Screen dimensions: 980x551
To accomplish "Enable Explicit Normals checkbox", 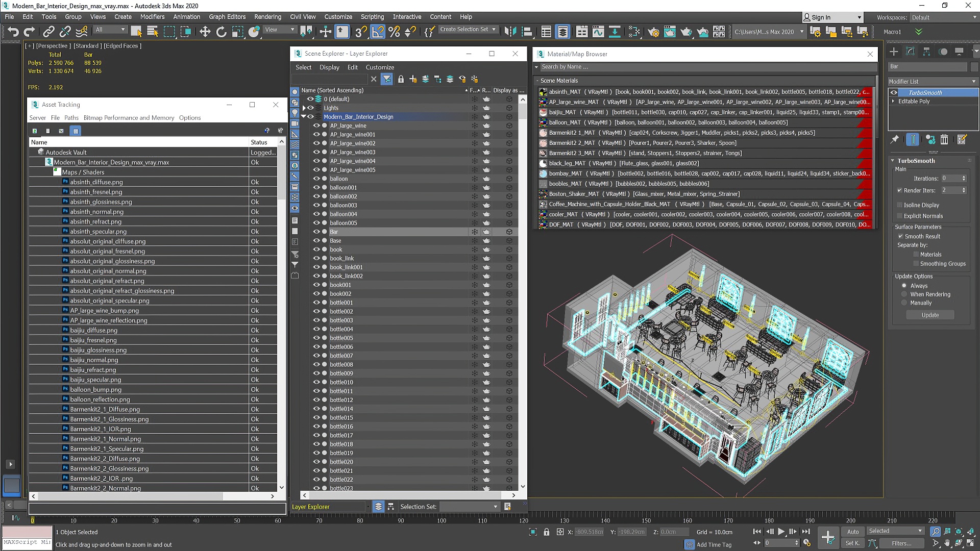I will coord(900,216).
